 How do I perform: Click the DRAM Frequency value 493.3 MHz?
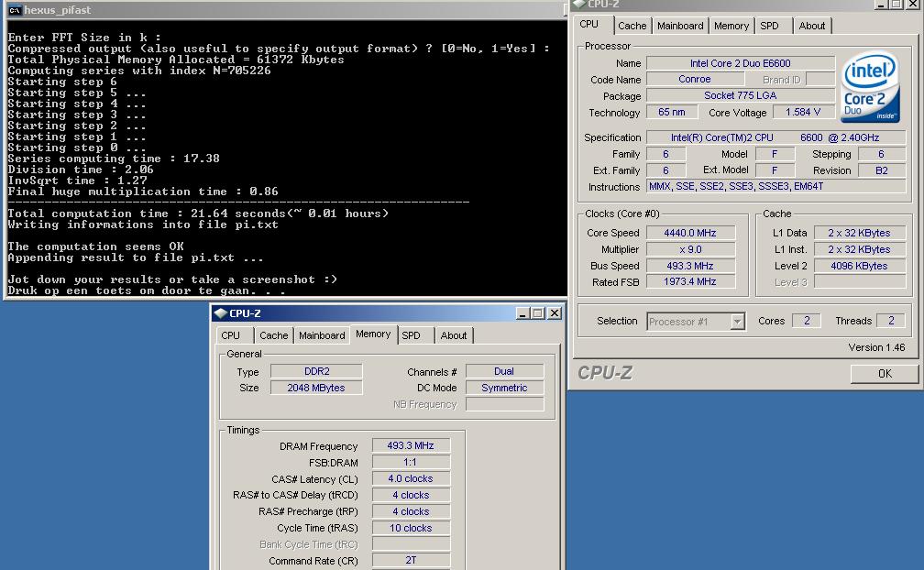tap(411, 445)
